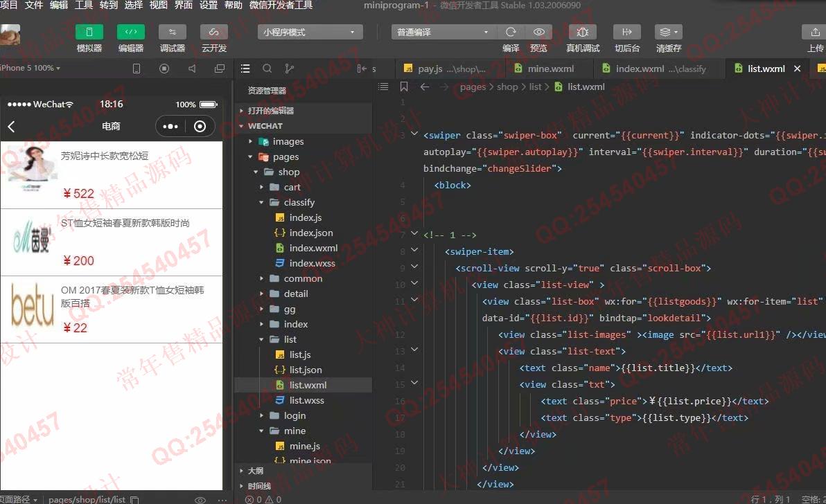Go back in the mini program simulator
Image resolution: width=826 pixels, height=504 pixels.
coord(12,126)
